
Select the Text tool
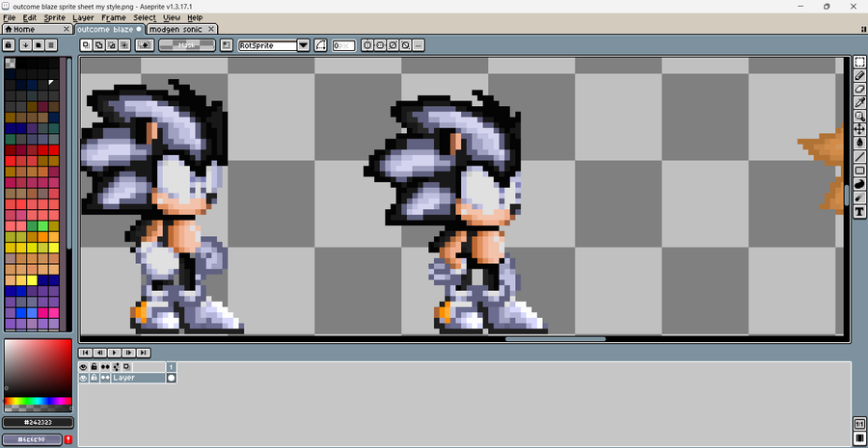point(859,211)
